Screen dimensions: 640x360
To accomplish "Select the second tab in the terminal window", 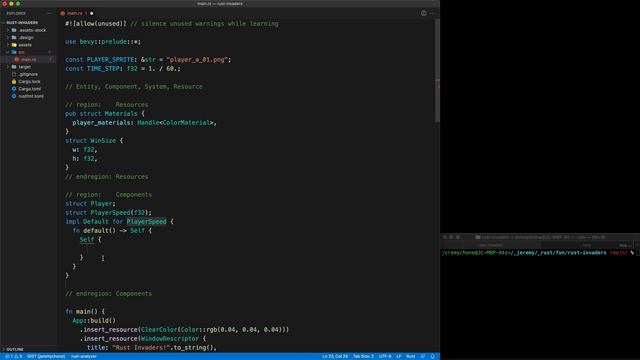I will [x=587, y=245].
